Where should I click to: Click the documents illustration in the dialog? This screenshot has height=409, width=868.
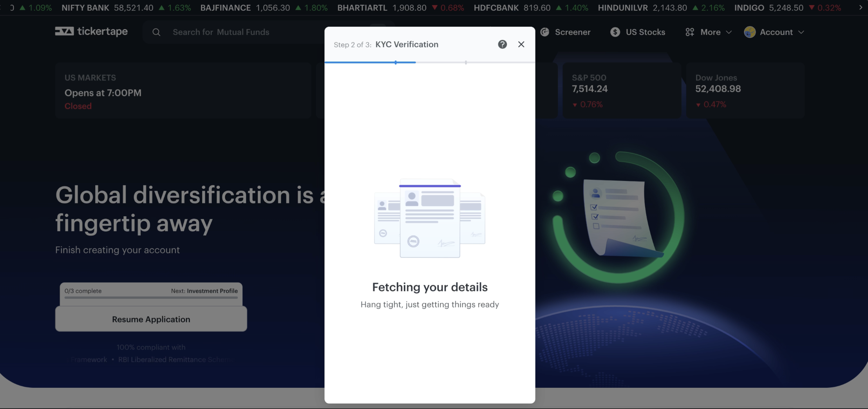(x=430, y=218)
